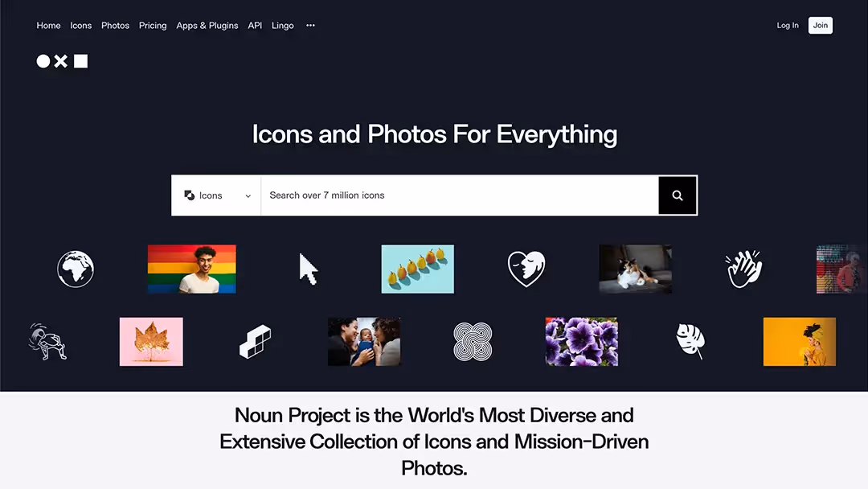This screenshot has height=489, width=868.
Task: Select the monstera leaf icon
Action: tap(691, 341)
